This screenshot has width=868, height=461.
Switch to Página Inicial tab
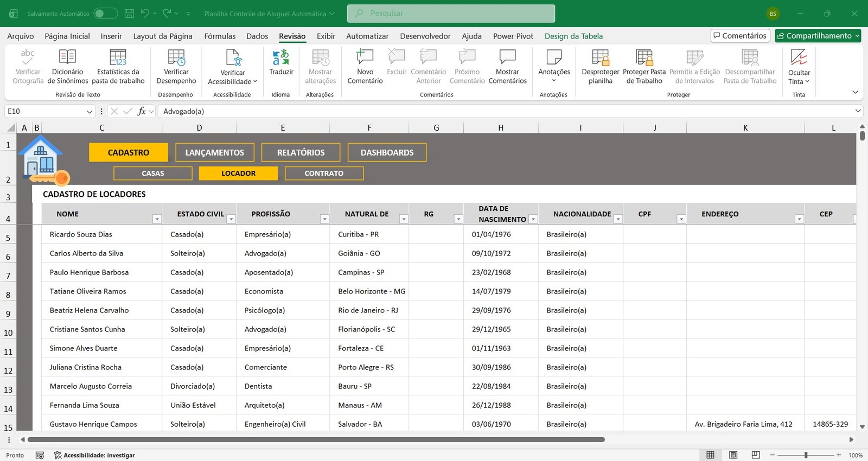tap(67, 36)
